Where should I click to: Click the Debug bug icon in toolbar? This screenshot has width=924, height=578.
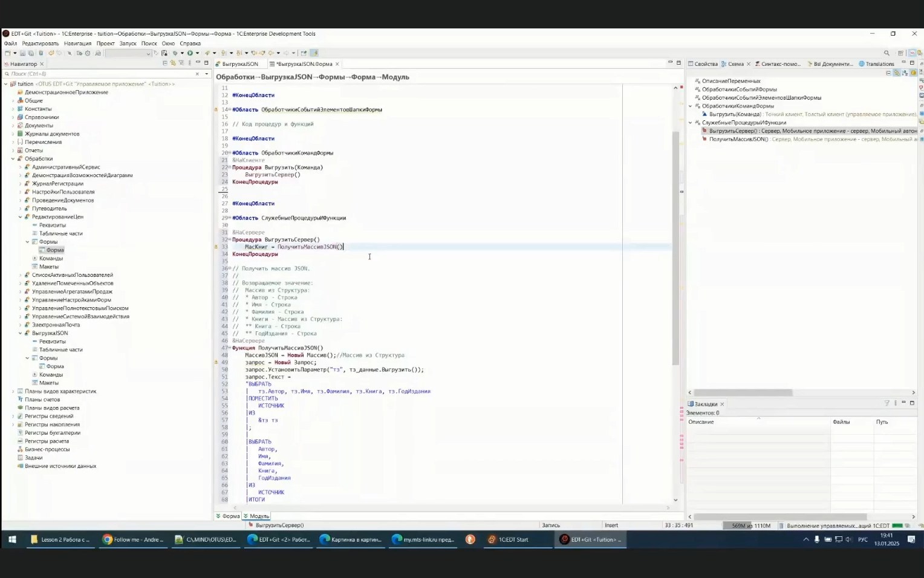pyautogui.click(x=175, y=53)
